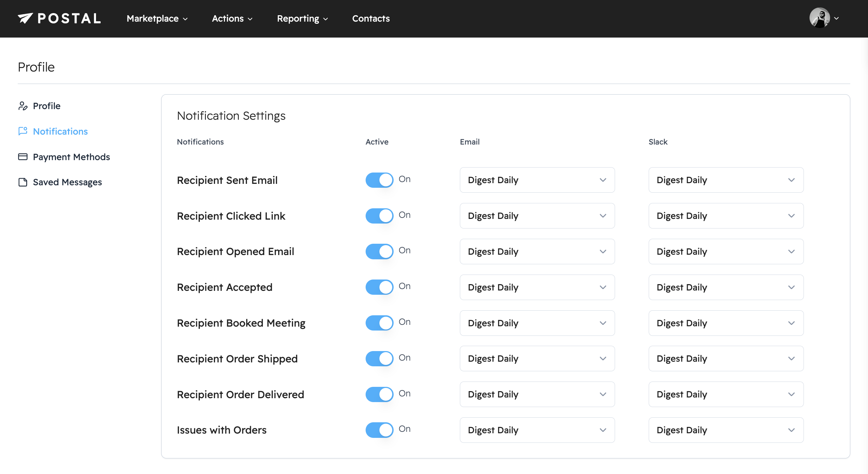Image resolution: width=868 pixels, height=474 pixels.
Task: Expand Email dropdown for Recipient Order Delivered
Action: click(537, 394)
